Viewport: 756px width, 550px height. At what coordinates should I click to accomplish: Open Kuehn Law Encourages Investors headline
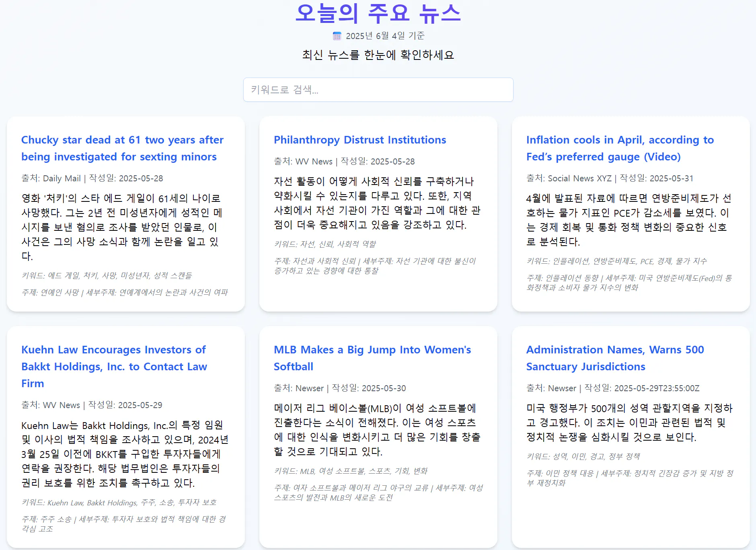[x=114, y=367]
